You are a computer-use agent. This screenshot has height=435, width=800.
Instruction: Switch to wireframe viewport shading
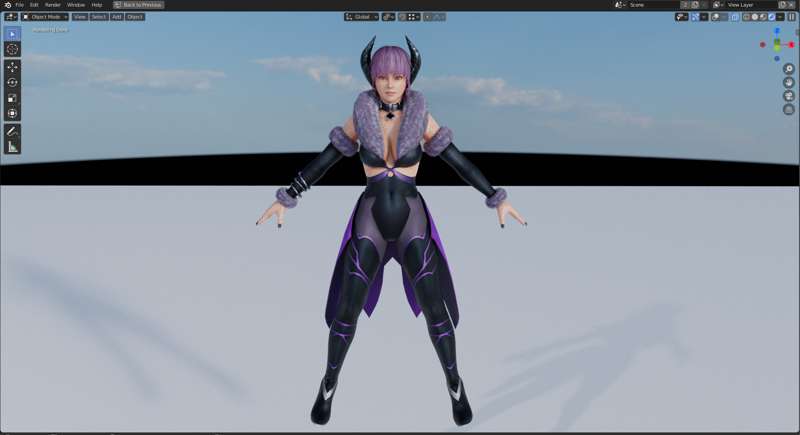[x=746, y=17]
